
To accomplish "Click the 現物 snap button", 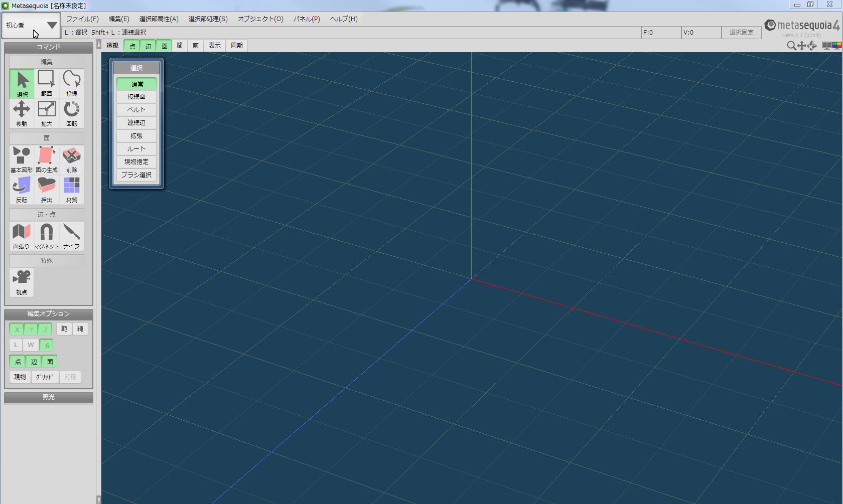I will [20, 377].
